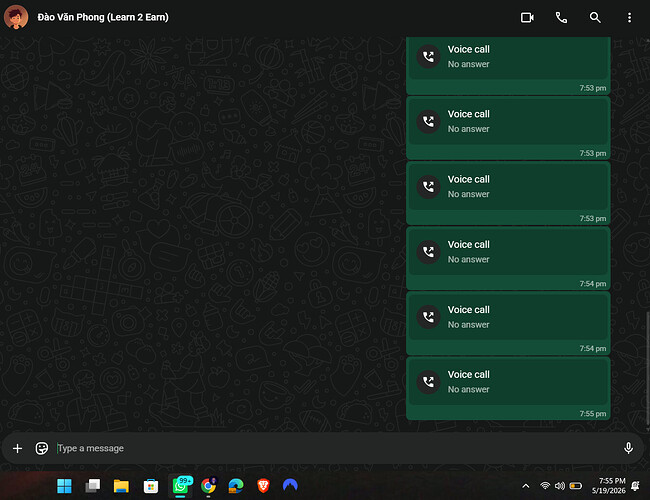Launch Brave browser from taskbar
This screenshot has width=650, height=500.
point(263,485)
